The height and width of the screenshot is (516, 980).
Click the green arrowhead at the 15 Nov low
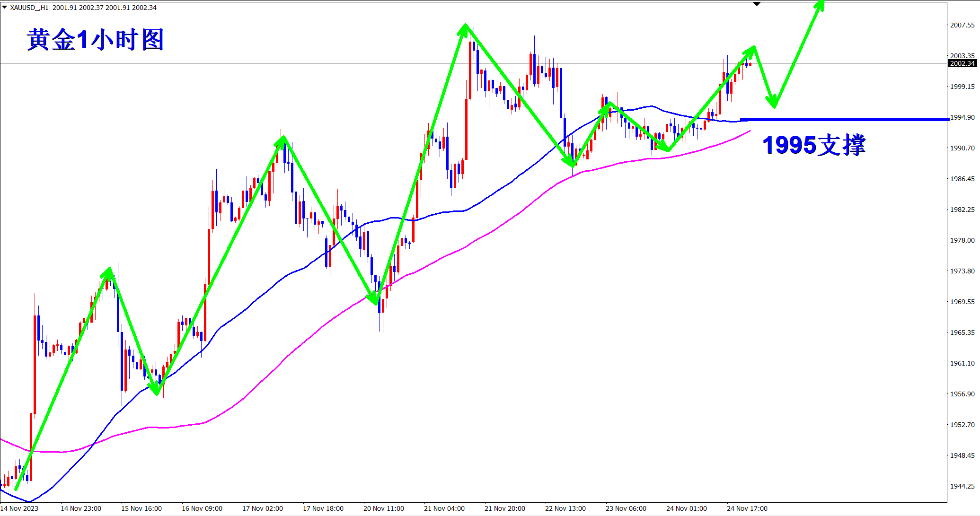[156, 391]
